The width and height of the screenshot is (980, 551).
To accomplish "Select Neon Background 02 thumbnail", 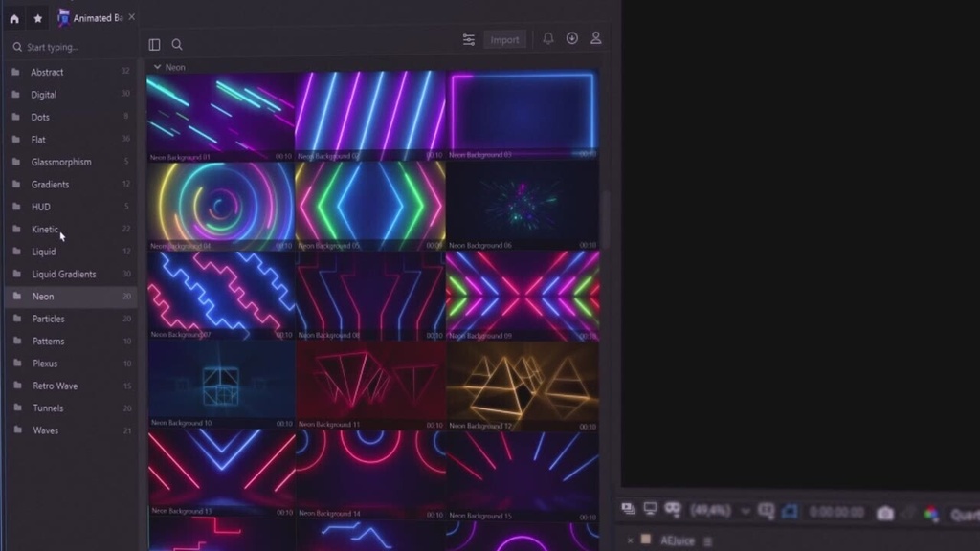I will 370,116.
